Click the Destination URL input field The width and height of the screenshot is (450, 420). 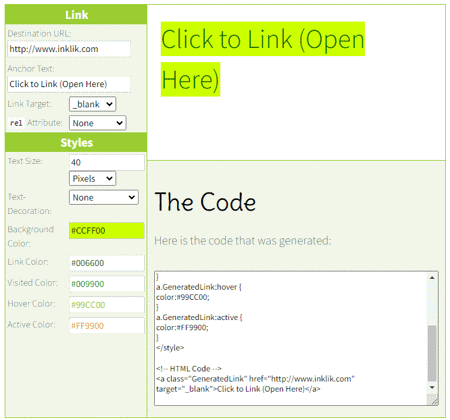click(x=69, y=49)
